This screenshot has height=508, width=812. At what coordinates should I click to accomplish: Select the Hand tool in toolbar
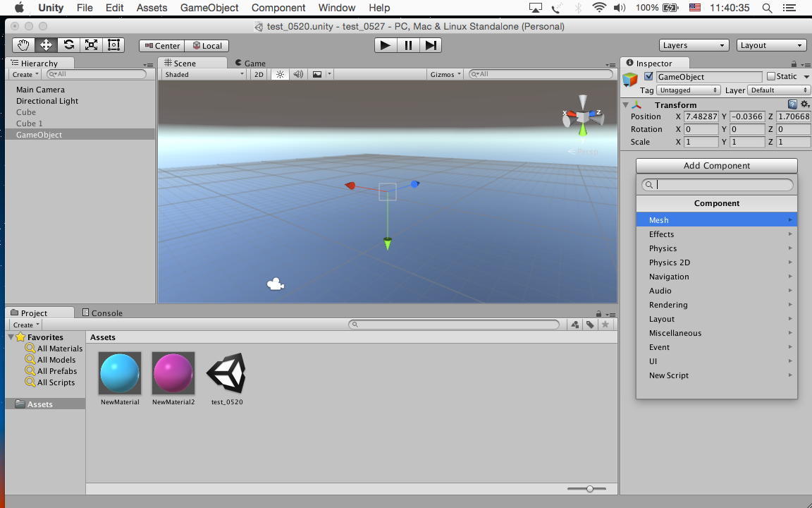[23, 45]
